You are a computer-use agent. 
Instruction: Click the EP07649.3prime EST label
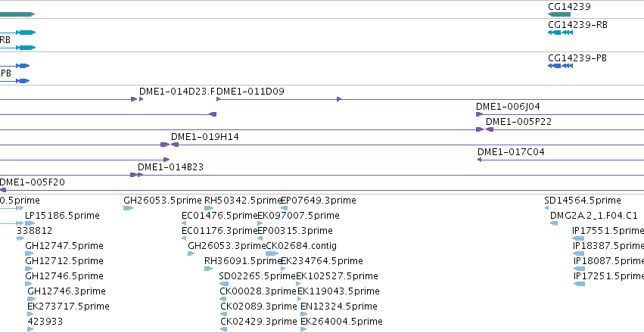click(319, 201)
